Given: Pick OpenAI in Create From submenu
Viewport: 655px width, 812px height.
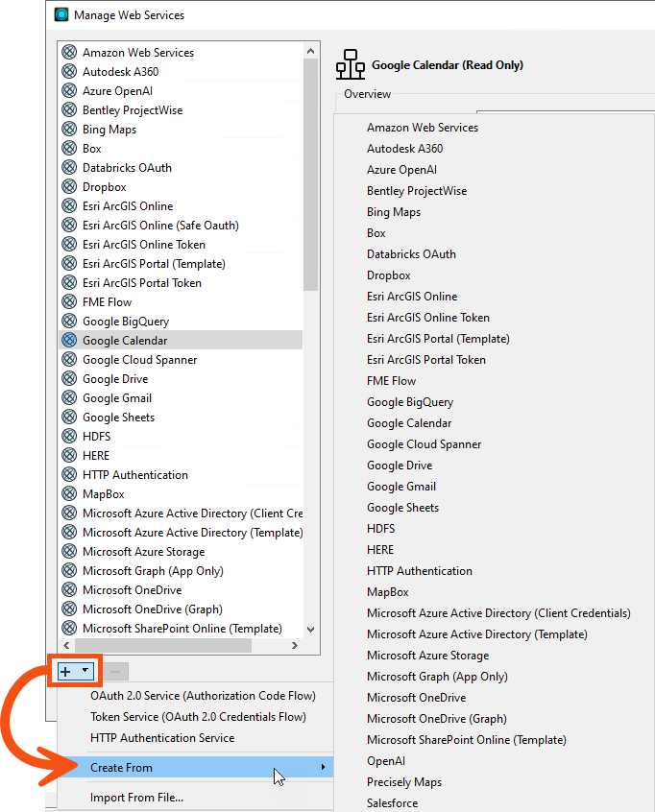Looking at the screenshot, I should [386, 761].
